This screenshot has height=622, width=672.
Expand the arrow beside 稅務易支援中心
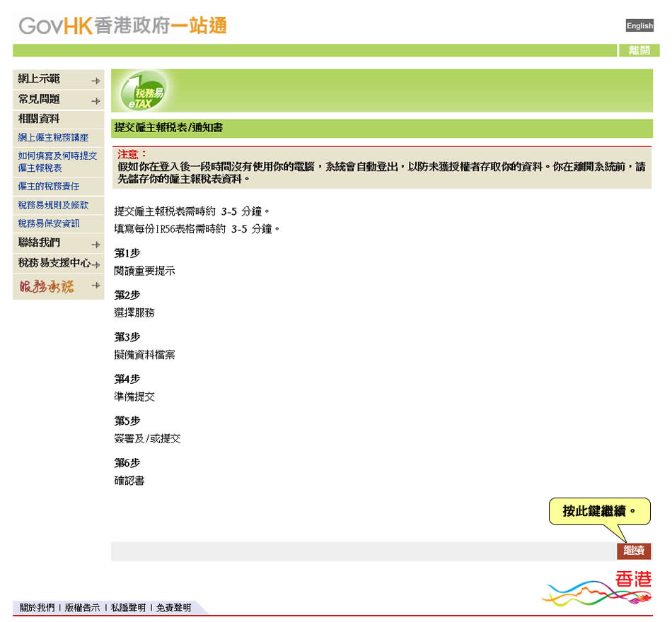[96, 265]
